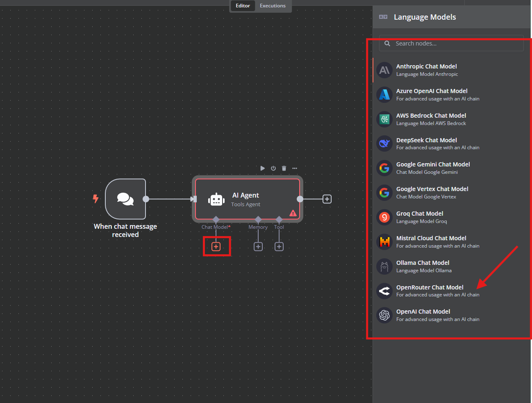Click the Ollama llama icon

point(384,266)
